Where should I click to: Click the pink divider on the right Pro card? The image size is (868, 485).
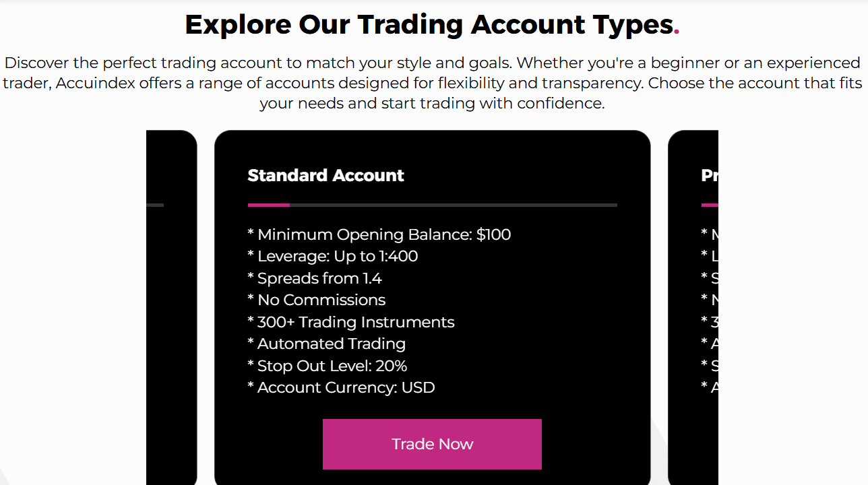(711, 204)
